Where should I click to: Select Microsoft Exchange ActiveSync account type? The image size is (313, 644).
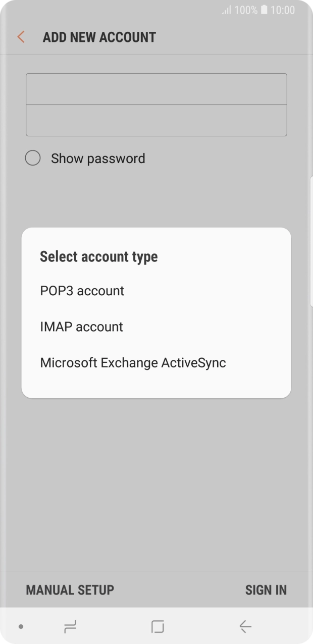(x=133, y=363)
